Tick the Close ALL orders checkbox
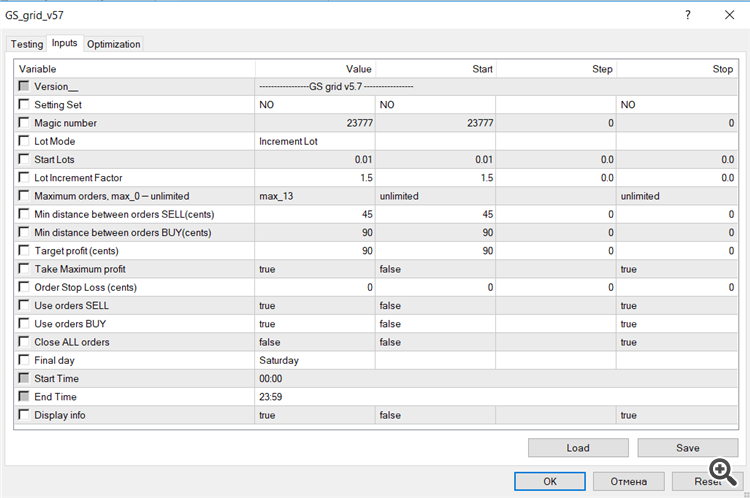The image size is (750, 498). [23, 341]
